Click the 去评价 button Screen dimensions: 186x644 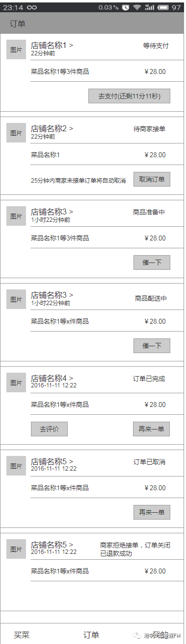tap(49, 429)
